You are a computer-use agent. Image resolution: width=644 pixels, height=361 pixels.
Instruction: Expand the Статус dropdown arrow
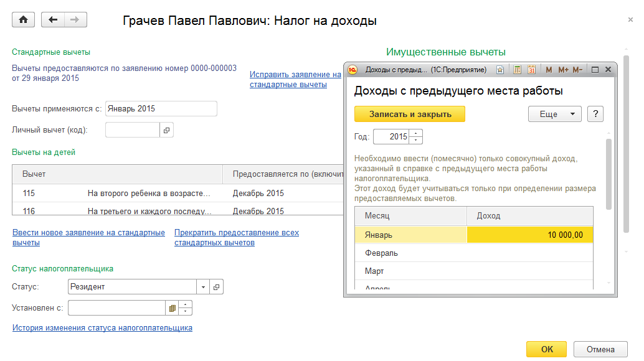pyautogui.click(x=203, y=287)
